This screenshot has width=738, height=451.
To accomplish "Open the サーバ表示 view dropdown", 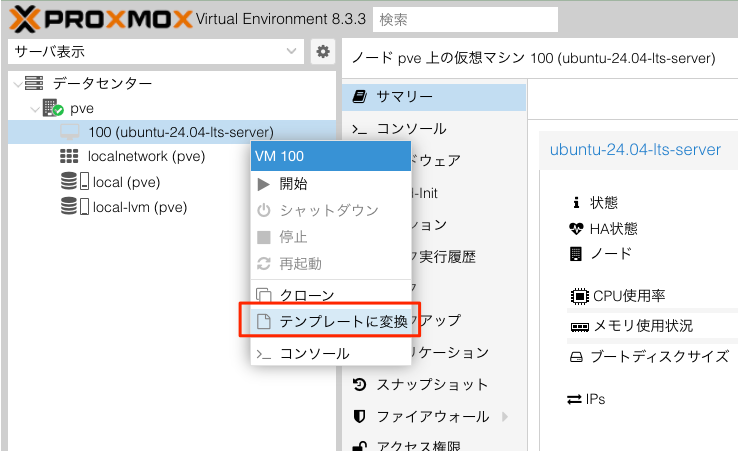I will pyautogui.click(x=156, y=51).
